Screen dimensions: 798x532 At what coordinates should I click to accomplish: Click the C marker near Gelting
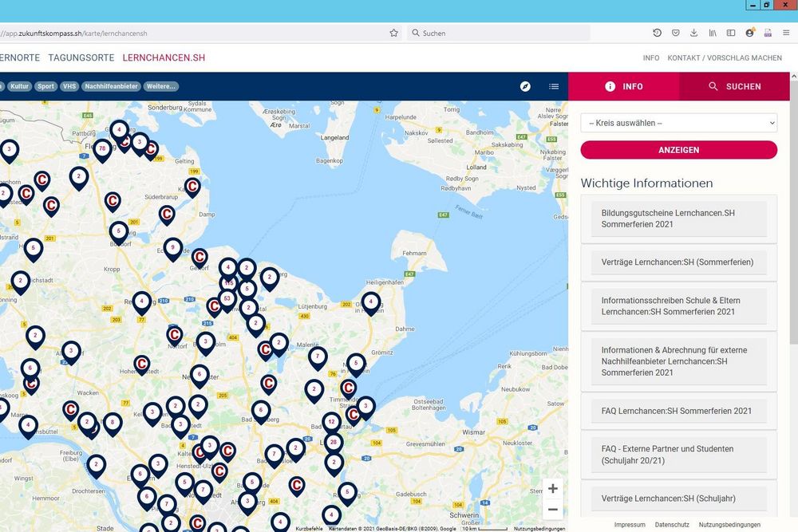coord(192,187)
